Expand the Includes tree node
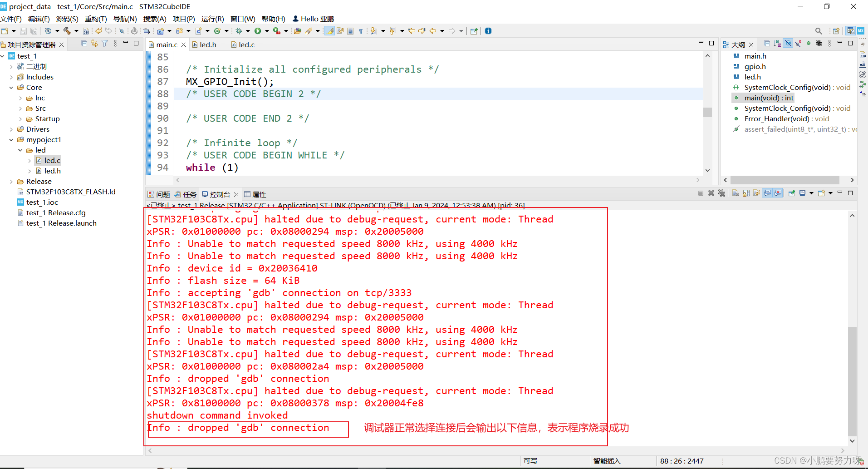868x469 pixels. (11, 77)
